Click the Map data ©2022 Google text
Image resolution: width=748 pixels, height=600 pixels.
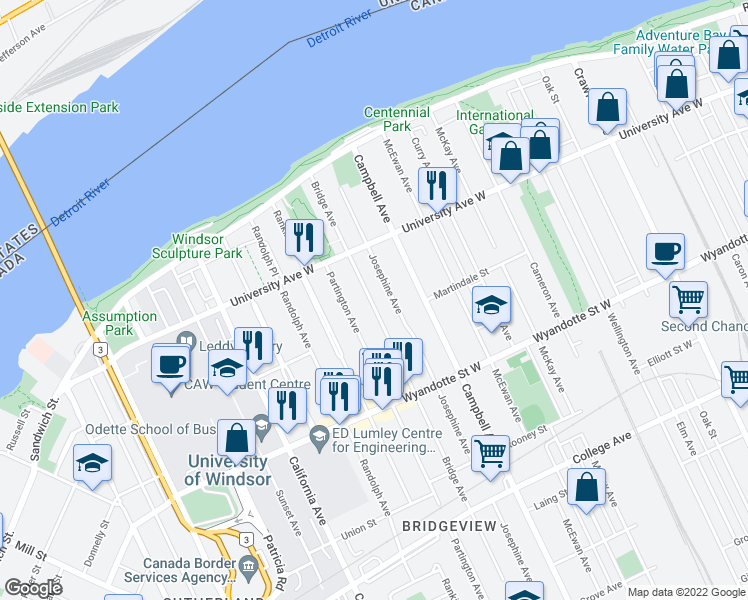pyautogui.click(x=686, y=592)
